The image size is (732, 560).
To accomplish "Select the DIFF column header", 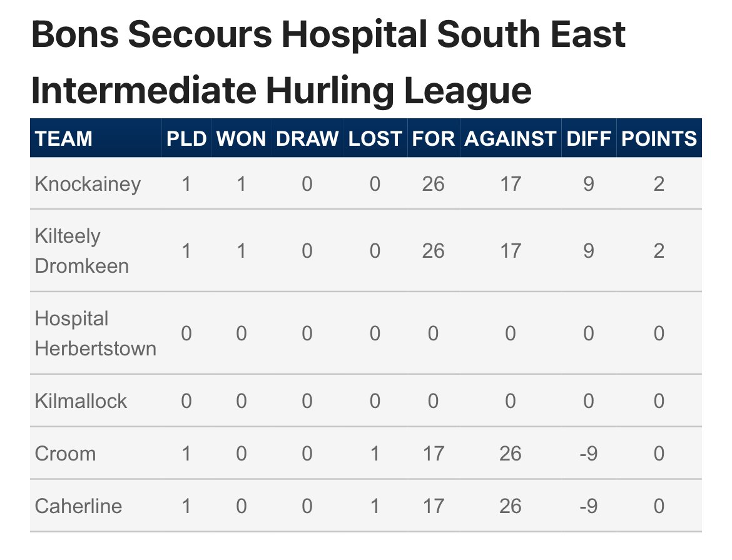I will (x=589, y=139).
